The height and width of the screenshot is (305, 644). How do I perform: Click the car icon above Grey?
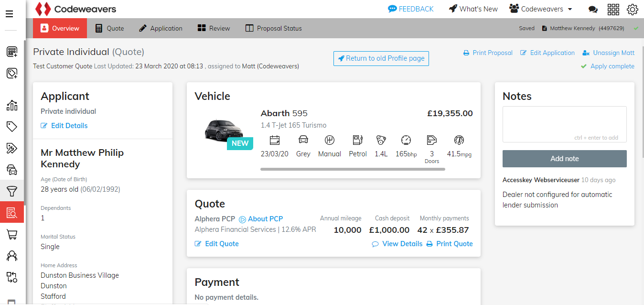(303, 140)
